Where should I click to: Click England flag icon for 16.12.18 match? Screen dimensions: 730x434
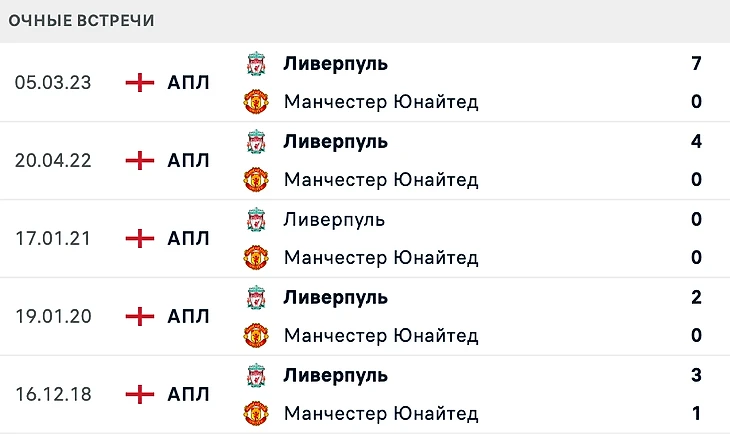click(x=140, y=394)
